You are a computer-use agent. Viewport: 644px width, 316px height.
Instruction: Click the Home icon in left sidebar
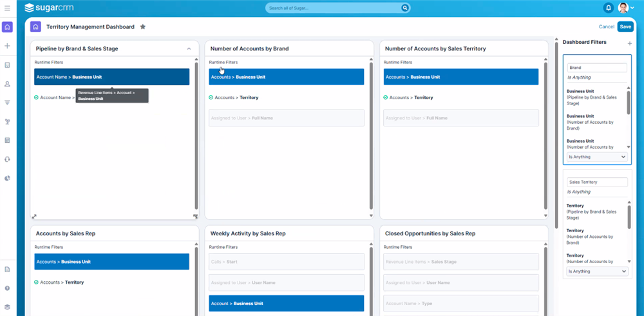tap(7, 27)
